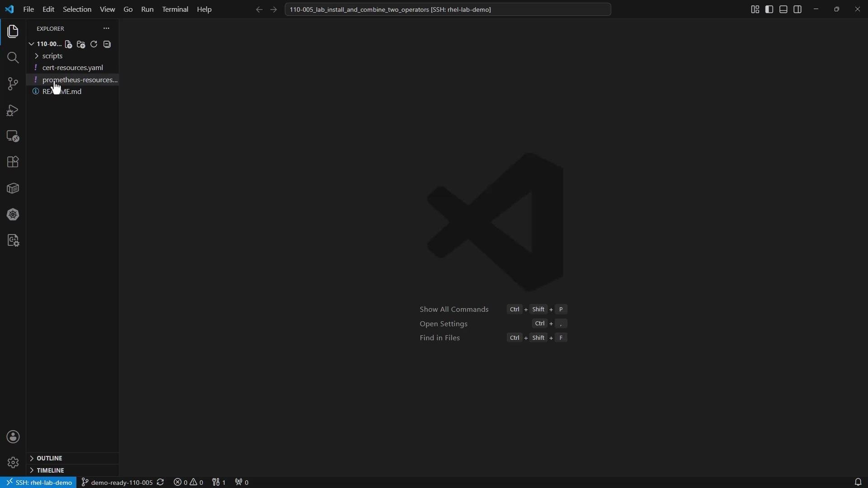Open notifications bell in status bar
This screenshot has height=488, width=868.
tap(858, 483)
